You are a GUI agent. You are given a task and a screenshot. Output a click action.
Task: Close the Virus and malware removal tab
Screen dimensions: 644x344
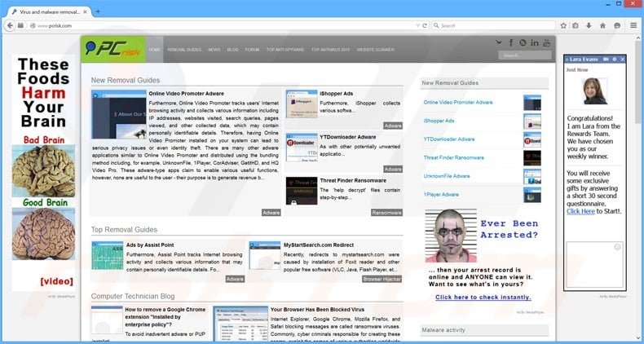(86, 12)
